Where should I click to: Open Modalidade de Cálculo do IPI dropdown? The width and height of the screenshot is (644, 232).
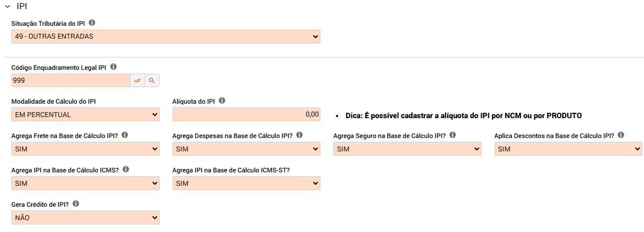coord(85,114)
